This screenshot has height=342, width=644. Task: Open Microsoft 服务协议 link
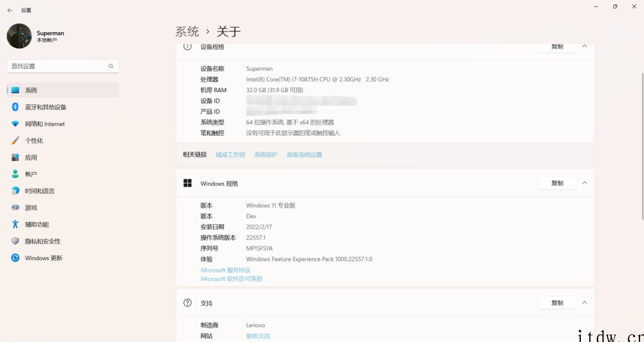(x=225, y=270)
